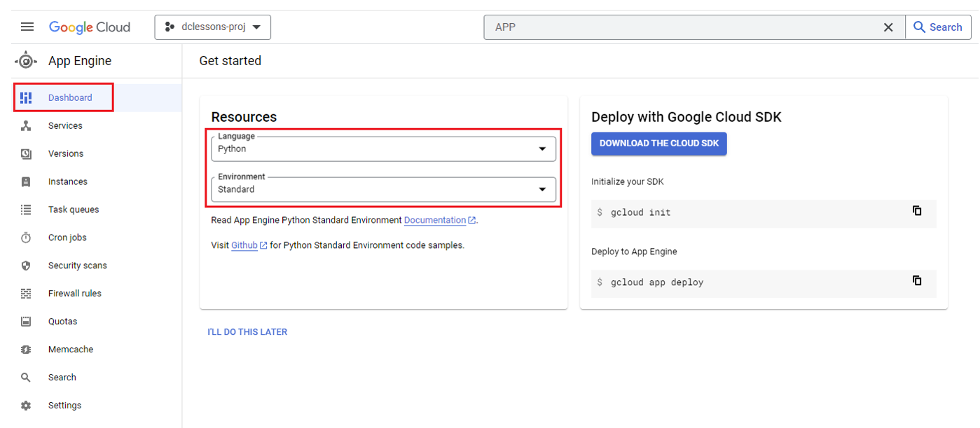This screenshot has height=428, width=980.
Task: Click the gcloud app deploy command text
Action: coord(657,282)
